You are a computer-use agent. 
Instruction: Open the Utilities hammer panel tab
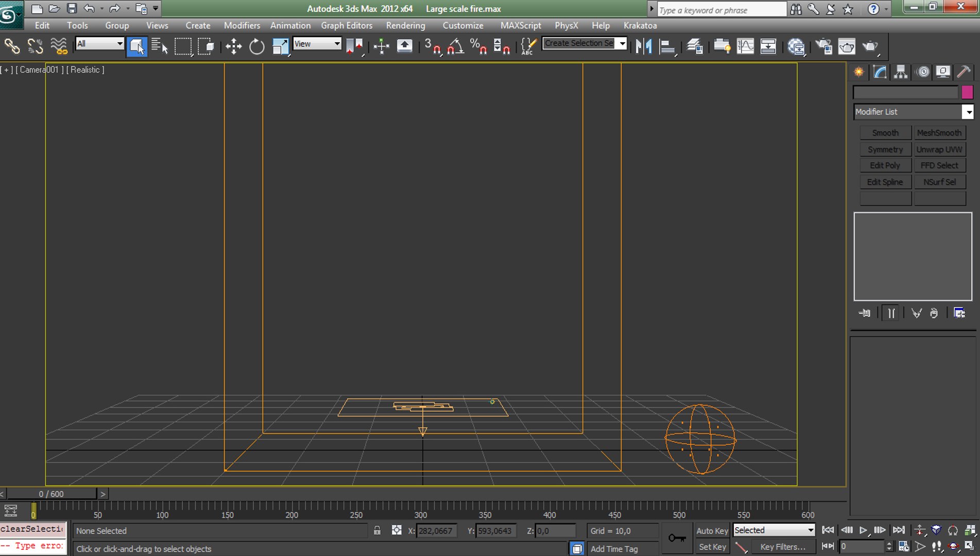964,72
